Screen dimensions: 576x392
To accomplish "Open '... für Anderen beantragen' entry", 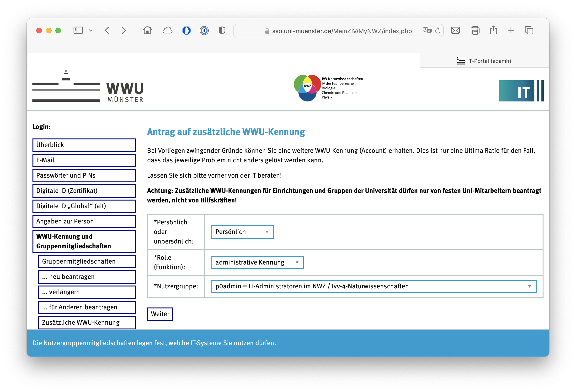I will point(87,307).
